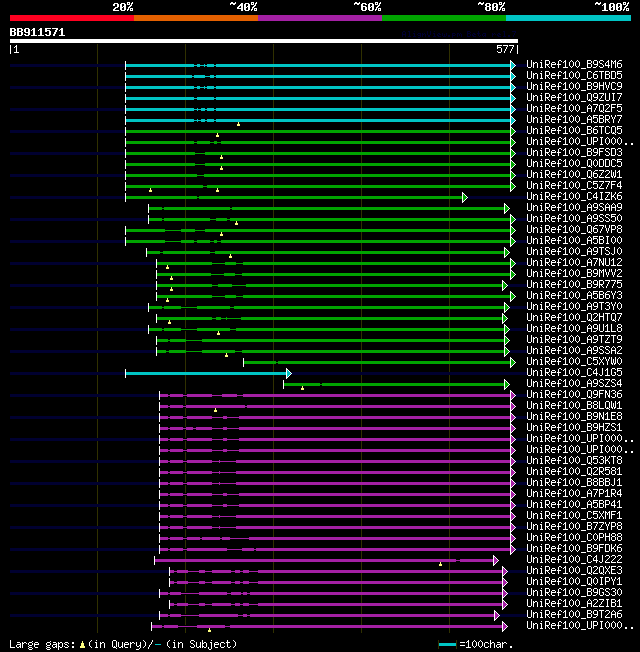Click the purple ~60% segment of the identity scale

[x=320, y=18]
